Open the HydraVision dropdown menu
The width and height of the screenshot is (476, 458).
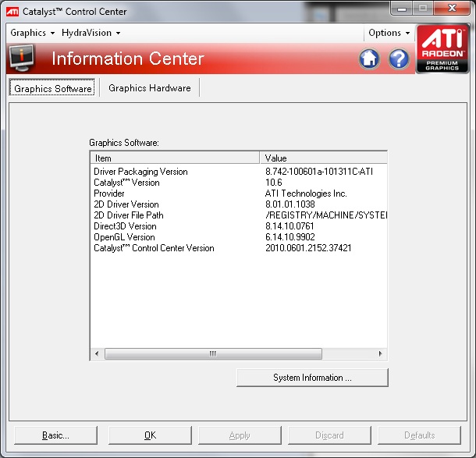point(91,33)
